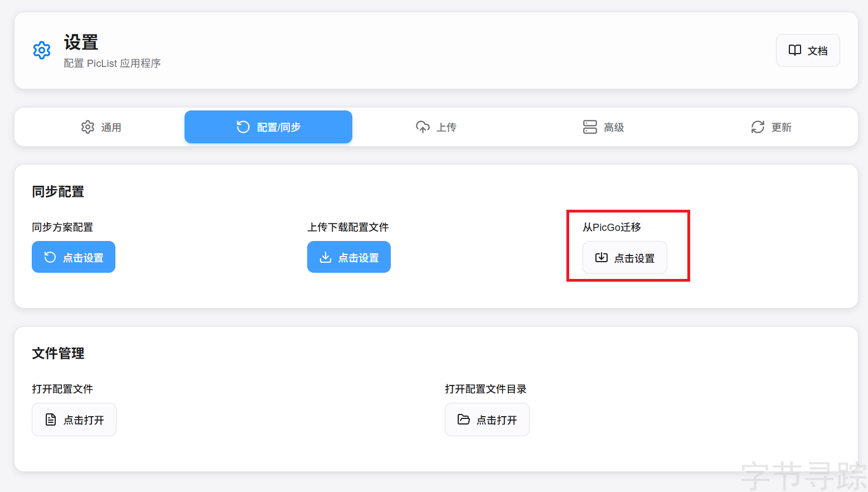Click download icon in 上传下载配置文件 button
This screenshot has height=492, width=868.
326,257
